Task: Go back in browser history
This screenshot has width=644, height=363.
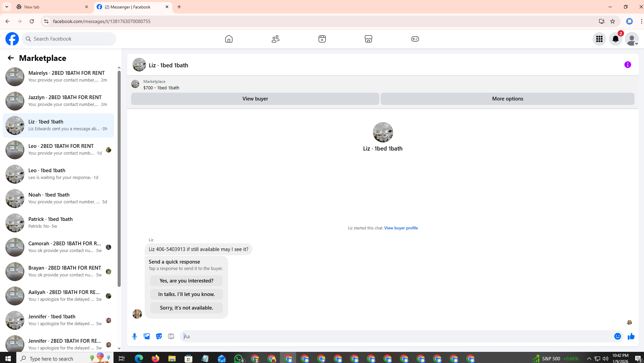Action: point(7,21)
